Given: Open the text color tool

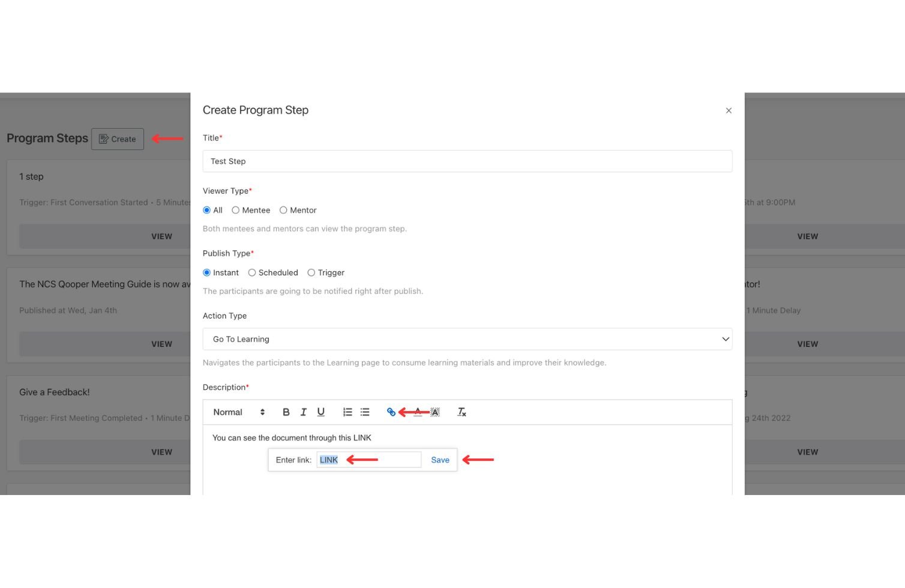Looking at the screenshot, I should [418, 412].
